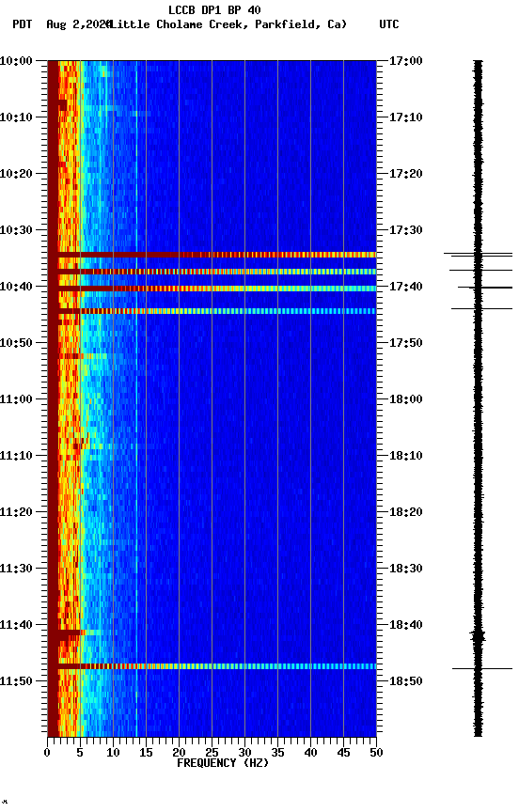This screenshot has height=812, width=519.
Task: Click the 50 Hz frequency axis label
Action: (376, 753)
